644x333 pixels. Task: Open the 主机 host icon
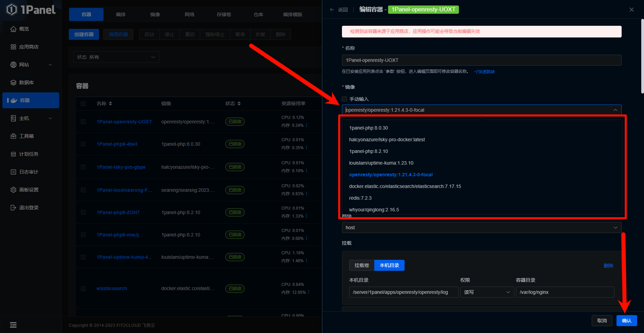coord(13,118)
